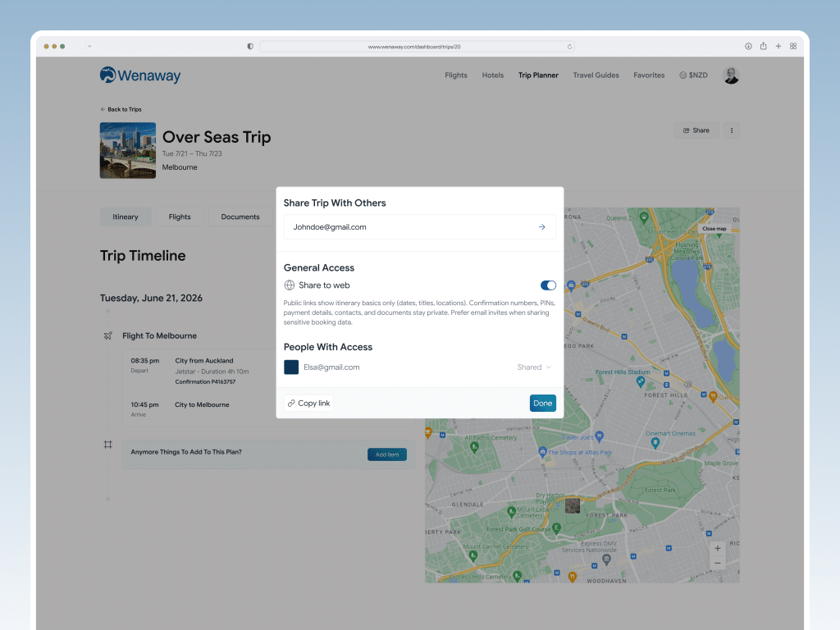Reload the page using the refresh icon

pos(569,47)
